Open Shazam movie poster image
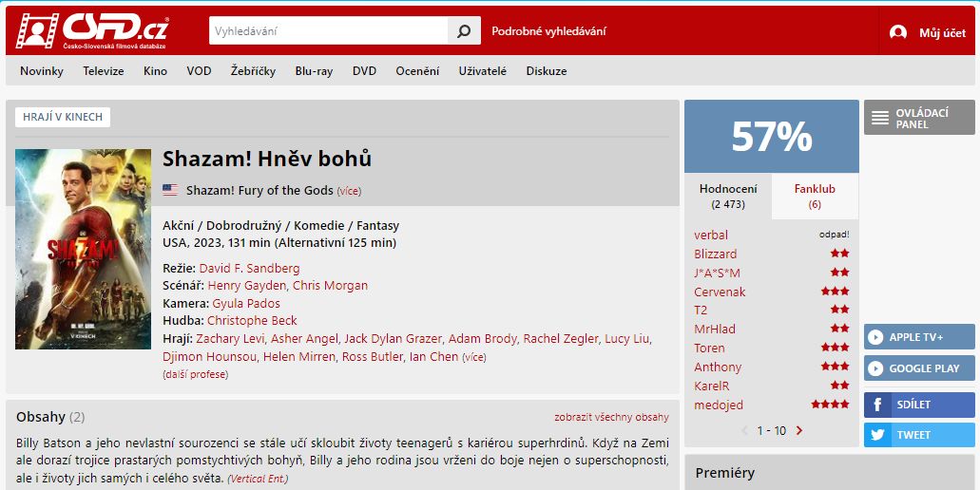980x490 pixels. pos(83,249)
